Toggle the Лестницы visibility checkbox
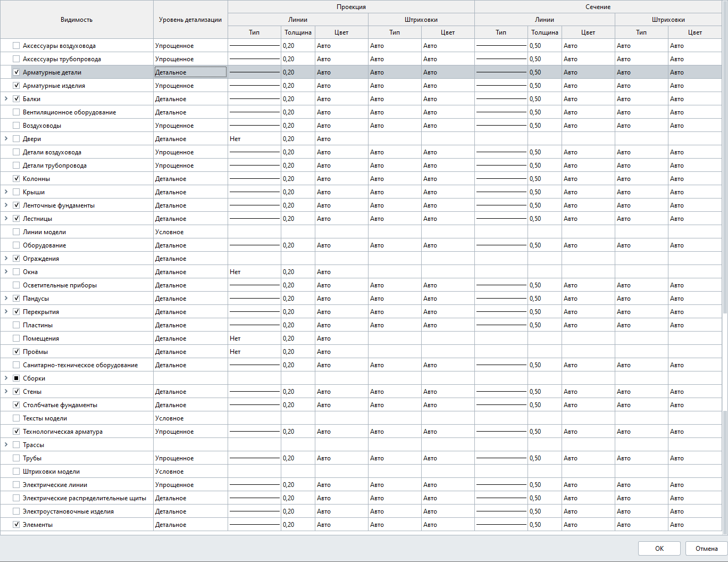The width and height of the screenshot is (728, 562). (x=16, y=219)
